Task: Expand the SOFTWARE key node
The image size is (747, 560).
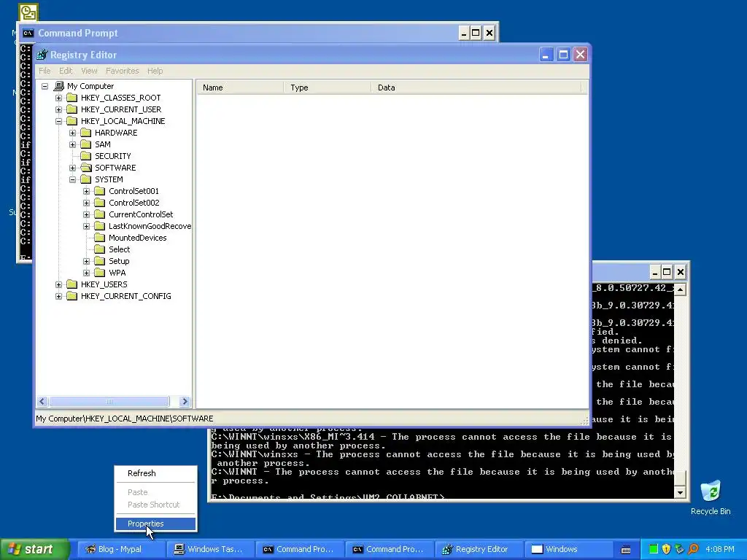Action: click(72, 168)
